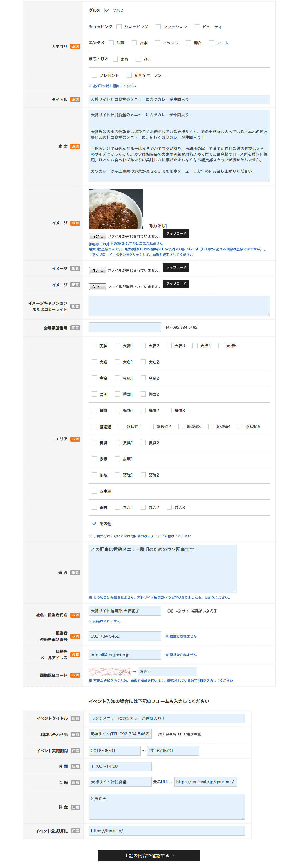Click the first アップロード button
The width and height of the screenshot is (298, 868).
click(x=176, y=233)
